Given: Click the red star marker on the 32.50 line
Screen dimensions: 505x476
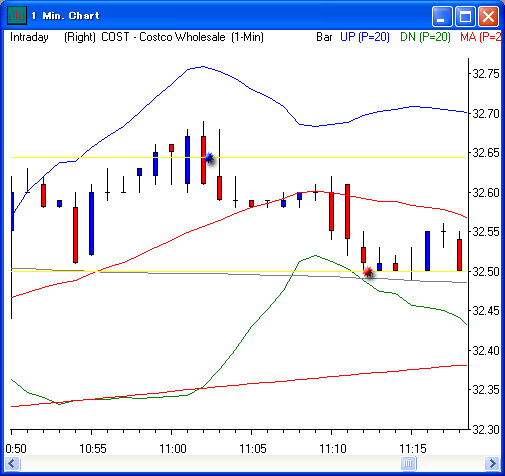Looking at the screenshot, I should click(368, 272).
